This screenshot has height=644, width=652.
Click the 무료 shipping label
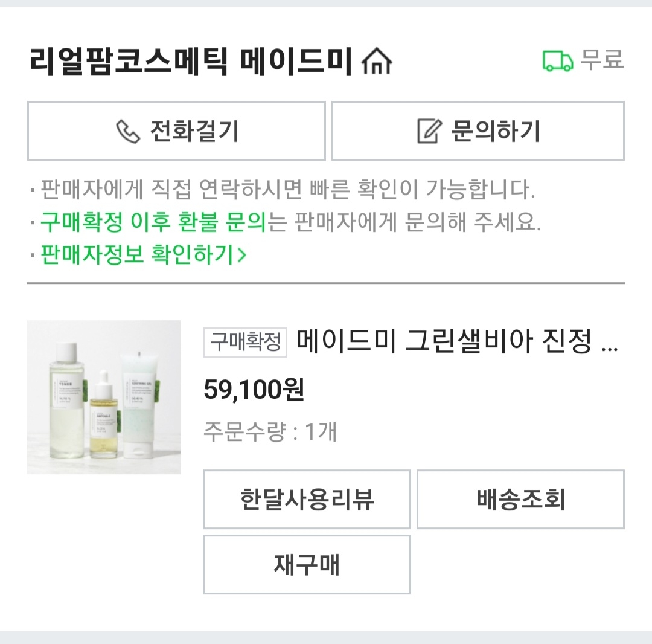(x=602, y=60)
